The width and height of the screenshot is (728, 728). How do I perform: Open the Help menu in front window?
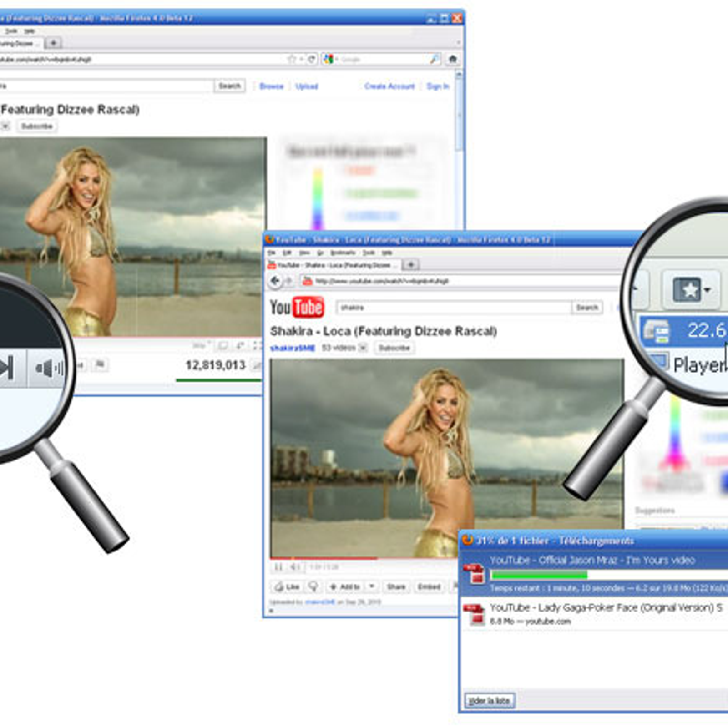(x=387, y=253)
